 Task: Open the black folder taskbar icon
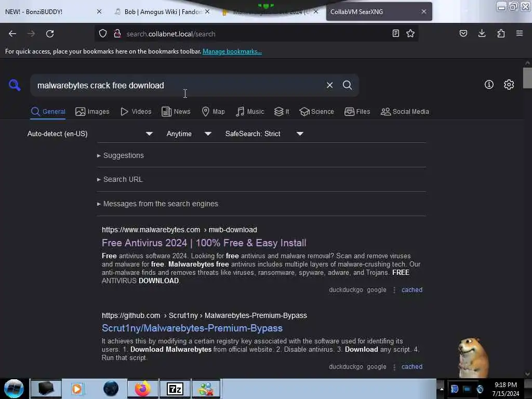coord(46,389)
